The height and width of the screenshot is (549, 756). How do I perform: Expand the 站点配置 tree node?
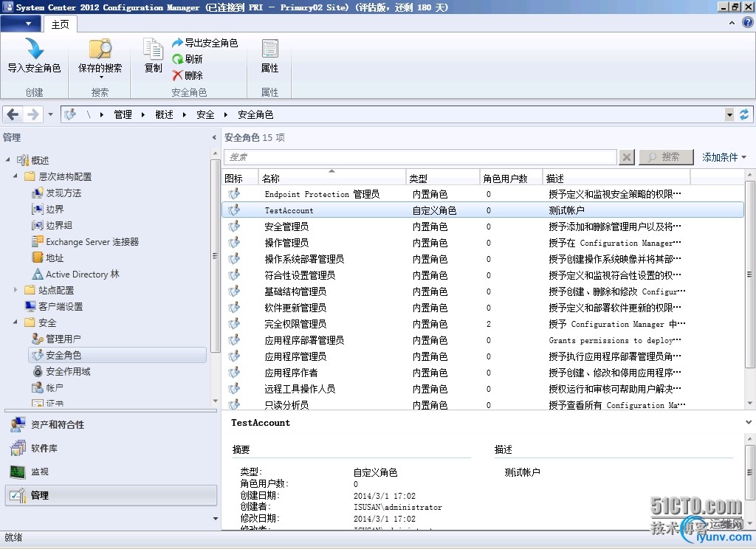coord(15,290)
